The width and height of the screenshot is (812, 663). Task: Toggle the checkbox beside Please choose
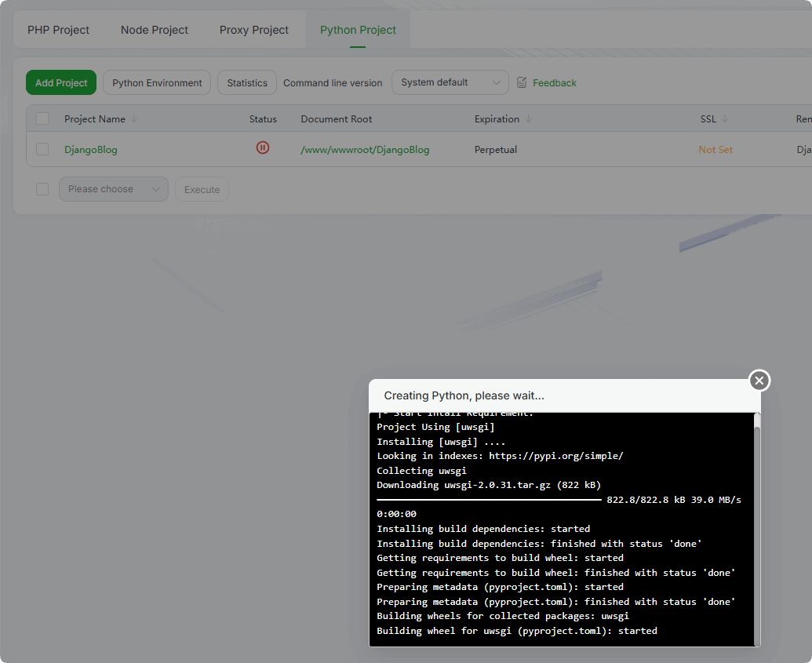pyautogui.click(x=42, y=189)
